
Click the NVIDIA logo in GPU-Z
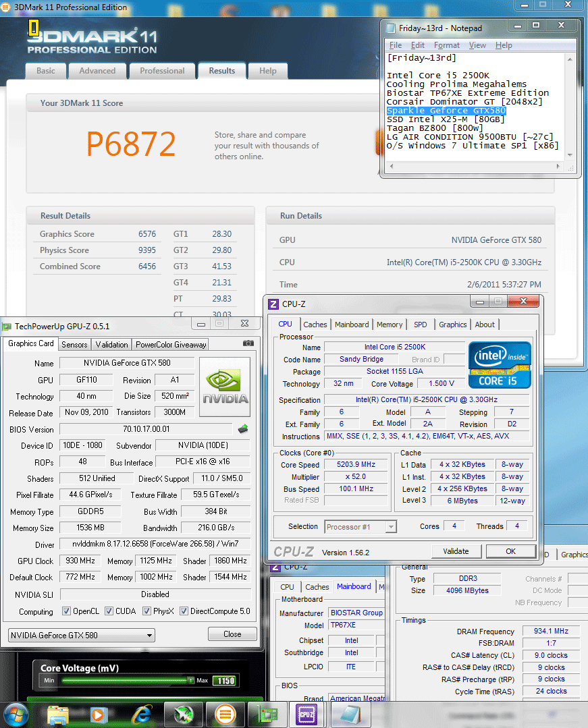(x=225, y=387)
